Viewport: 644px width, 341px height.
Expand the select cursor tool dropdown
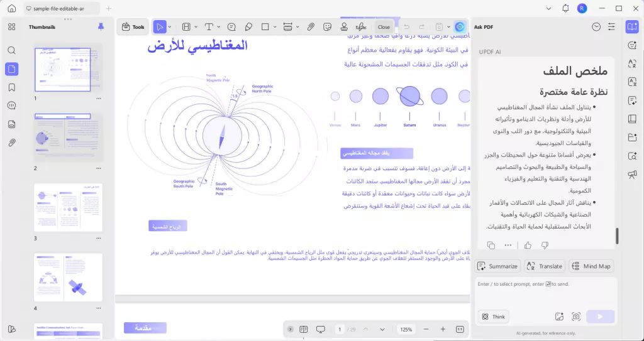(170, 27)
